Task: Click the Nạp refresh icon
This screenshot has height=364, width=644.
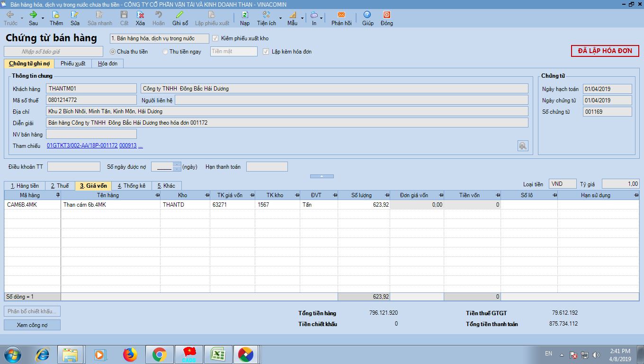Action: point(244,15)
